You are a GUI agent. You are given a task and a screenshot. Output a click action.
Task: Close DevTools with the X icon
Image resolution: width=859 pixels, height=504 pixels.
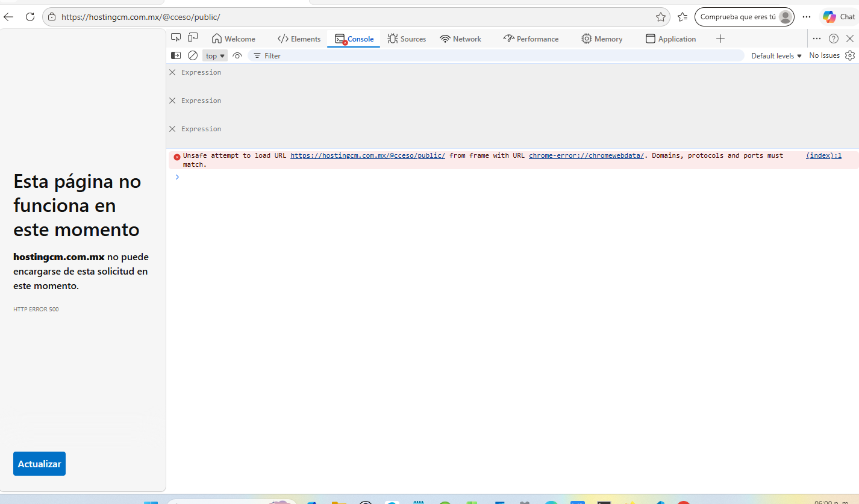[850, 39]
